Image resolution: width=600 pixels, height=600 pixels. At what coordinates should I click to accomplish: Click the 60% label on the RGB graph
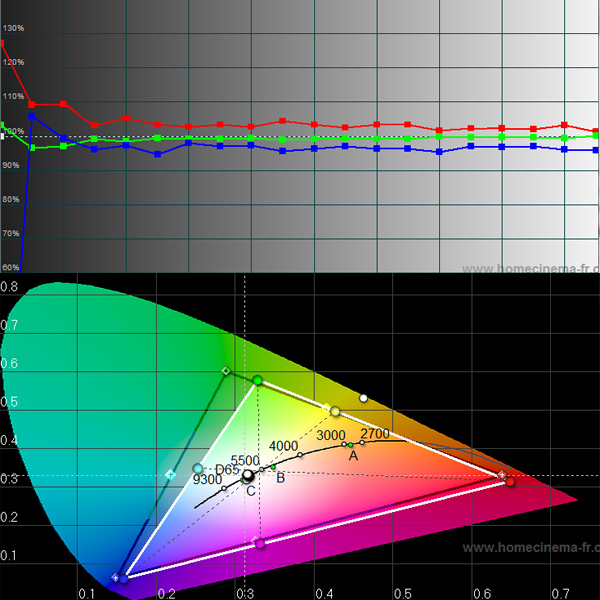click(x=11, y=267)
